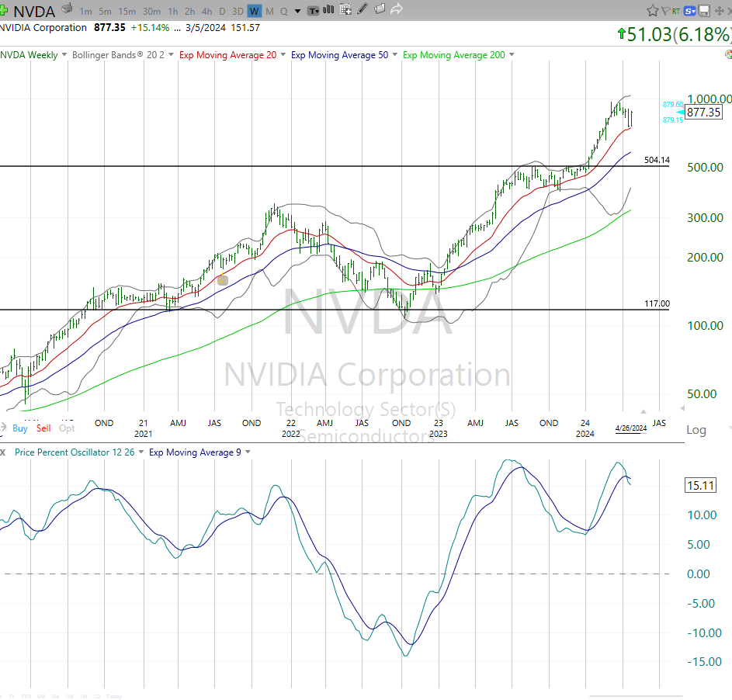Screen dimensions: 732x700
Task: Select the 4/26/2024 date label
Action: [631, 428]
